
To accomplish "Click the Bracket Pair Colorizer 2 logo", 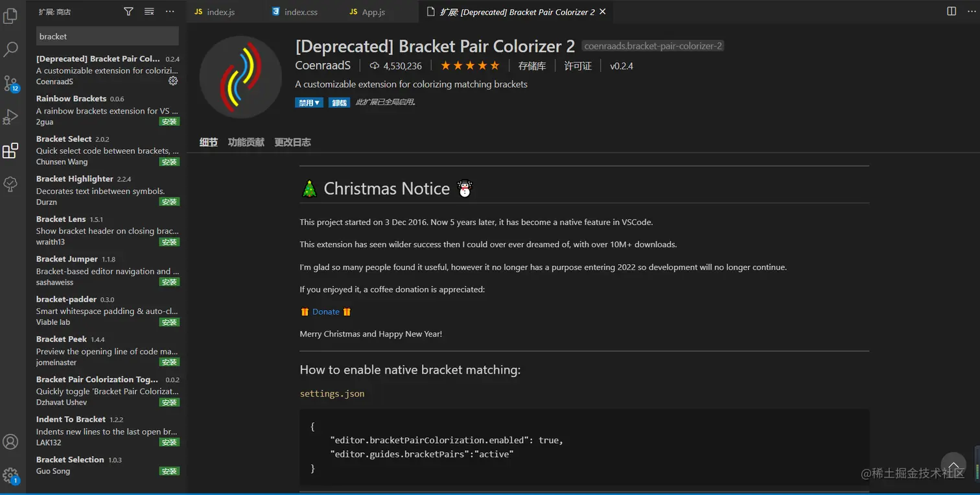I will tap(240, 77).
